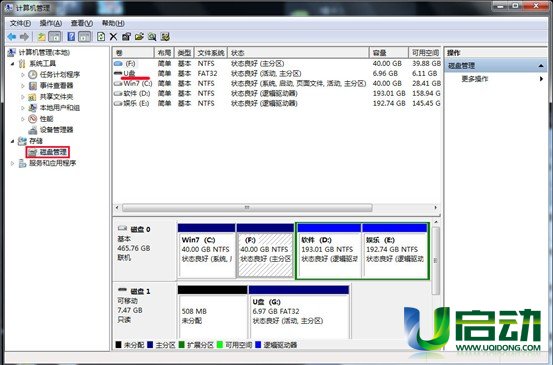Click the Properties toolbar icon
This screenshot has height=365, width=553.
[126, 37]
